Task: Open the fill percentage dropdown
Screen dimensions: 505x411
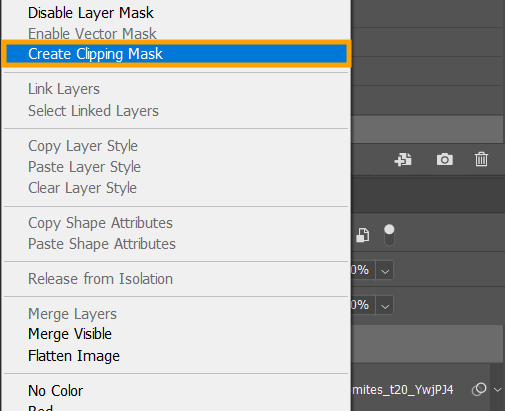Action: tap(385, 305)
